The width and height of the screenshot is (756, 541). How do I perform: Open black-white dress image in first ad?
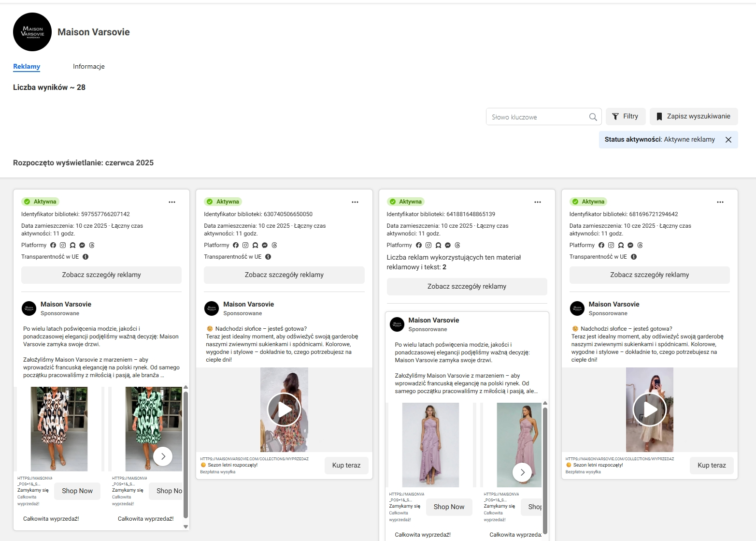click(59, 429)
